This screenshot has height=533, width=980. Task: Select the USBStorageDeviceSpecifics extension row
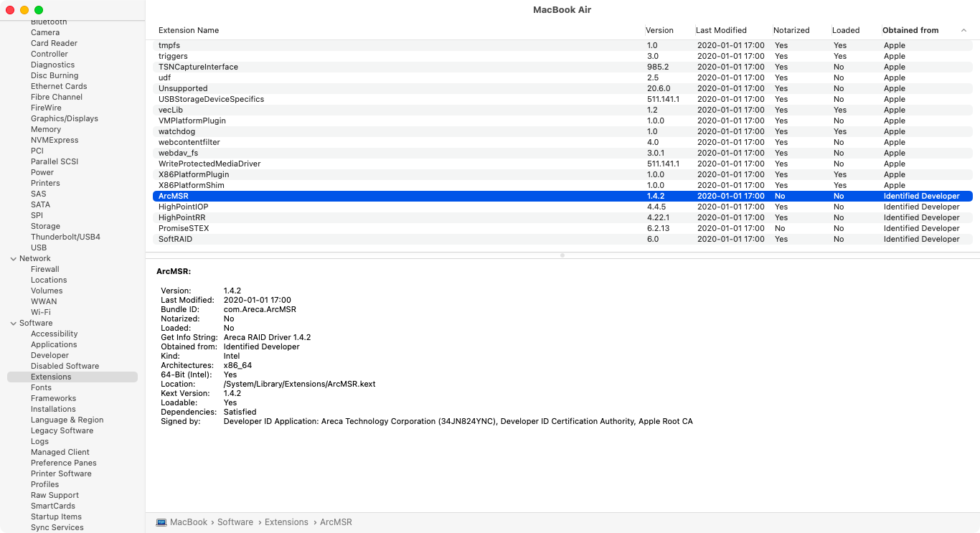coord(562,99)
